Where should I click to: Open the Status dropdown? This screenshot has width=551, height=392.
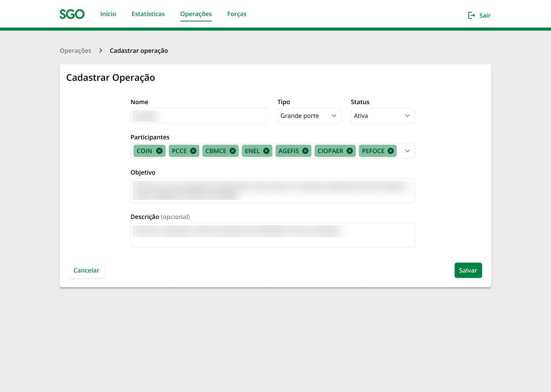[383, 116]
